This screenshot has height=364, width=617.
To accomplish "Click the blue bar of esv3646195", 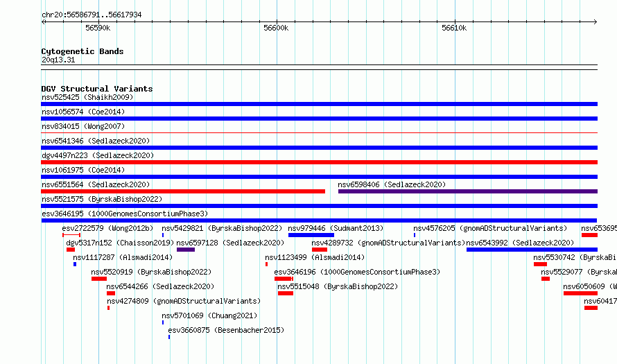I will (319, 220).
